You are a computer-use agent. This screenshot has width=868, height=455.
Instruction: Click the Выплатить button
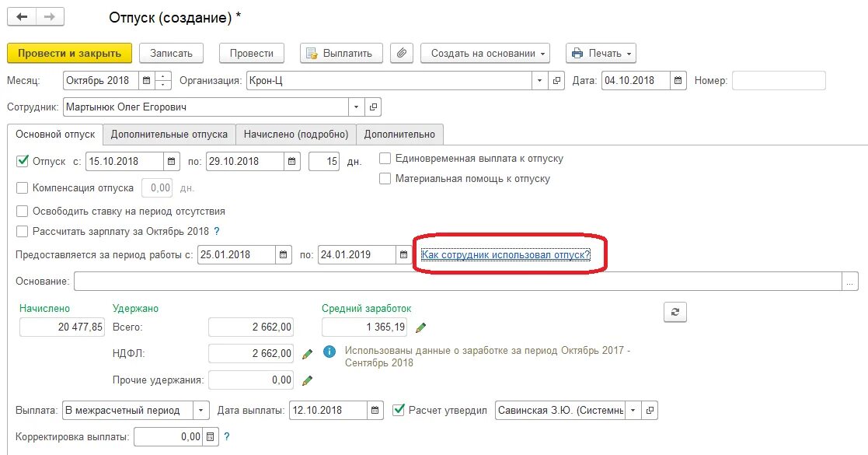pos(341,53)
